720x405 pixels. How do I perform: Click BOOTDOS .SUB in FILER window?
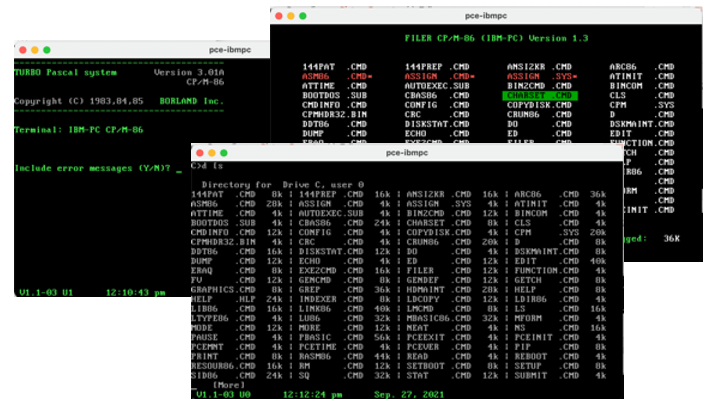pos(334,96)
